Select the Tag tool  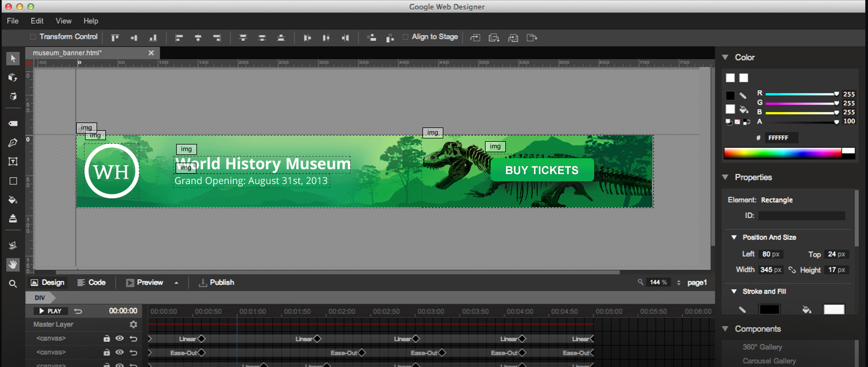(x=13, y=124)
